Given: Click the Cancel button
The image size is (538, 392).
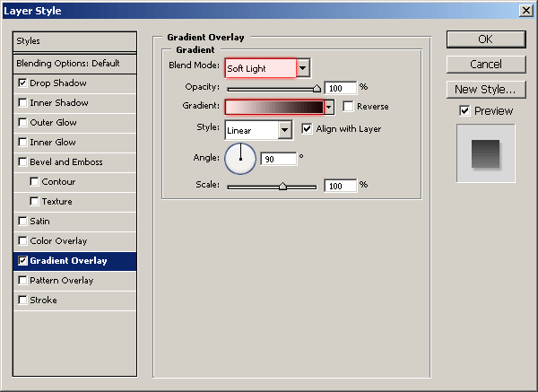Looking at the screenshot, I should 485,65.
